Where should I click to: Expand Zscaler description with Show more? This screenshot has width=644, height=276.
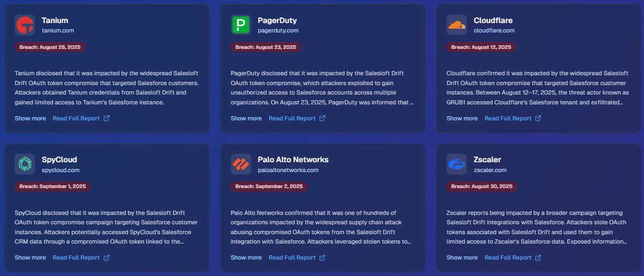pyautogui.click(x=462, y=258)
